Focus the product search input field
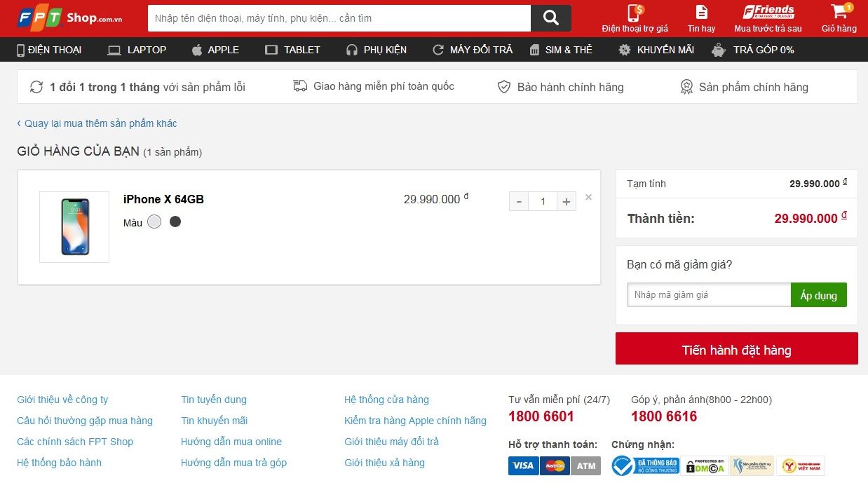868x490 pixels. (339, 18)
